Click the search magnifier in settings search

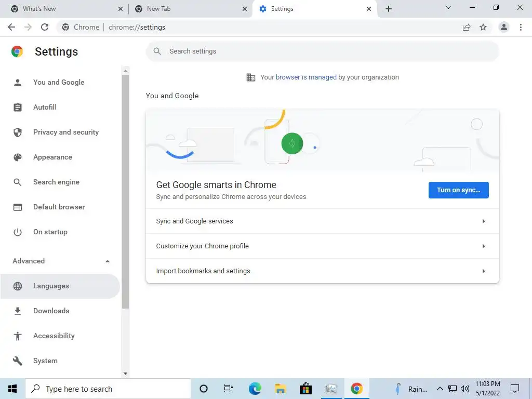pos(157,51)
